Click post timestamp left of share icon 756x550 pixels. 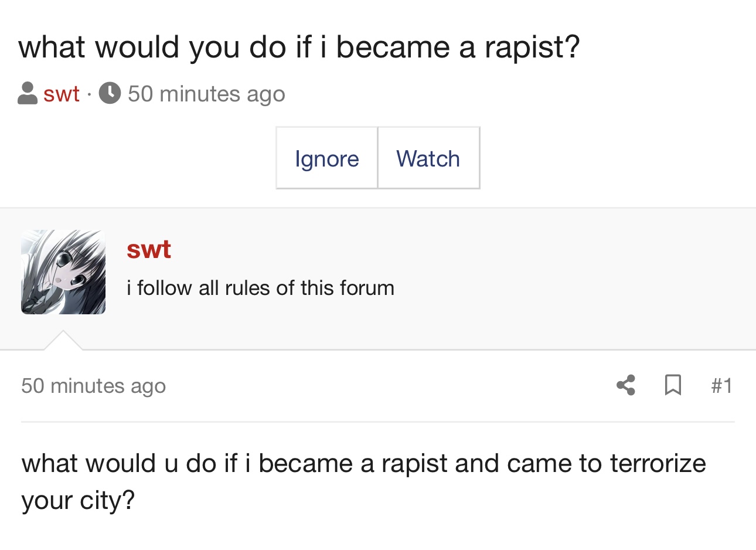tap(94, 386)
